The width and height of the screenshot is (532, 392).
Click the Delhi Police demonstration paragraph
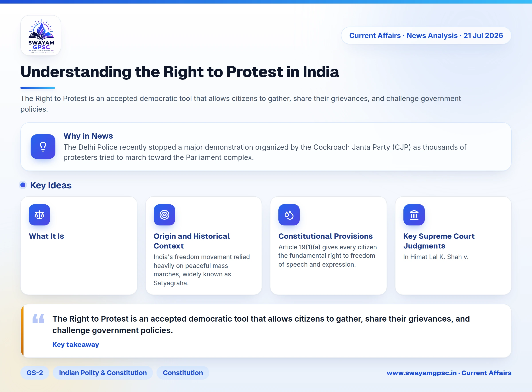point(265,152)
